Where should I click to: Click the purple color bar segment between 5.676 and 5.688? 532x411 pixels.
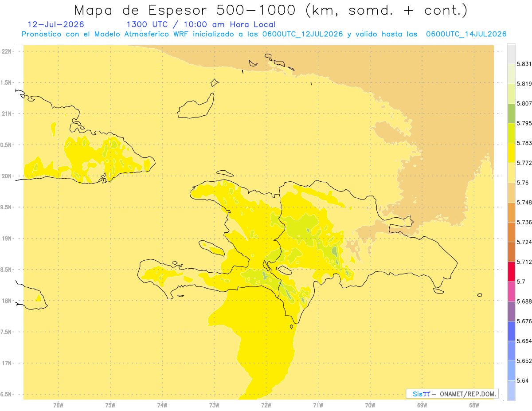tap(511, 311)
